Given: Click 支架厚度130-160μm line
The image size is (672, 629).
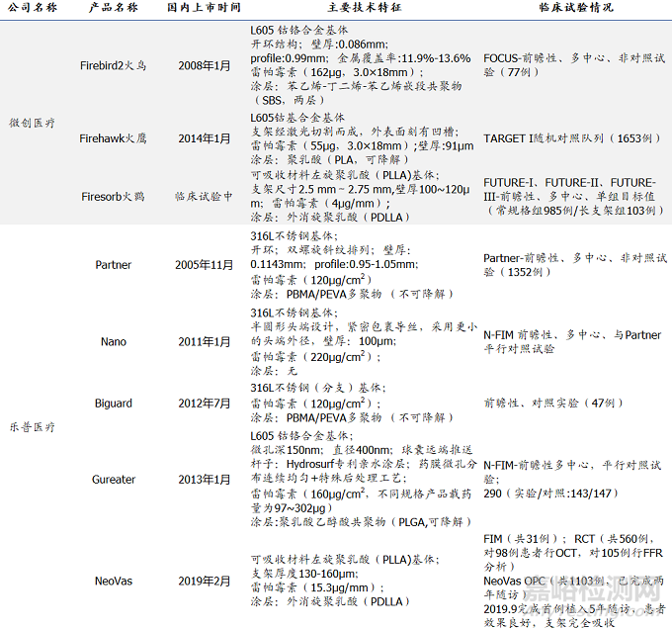Looking at the screenshot, I should pyautogui.click(x=304, y=574).
